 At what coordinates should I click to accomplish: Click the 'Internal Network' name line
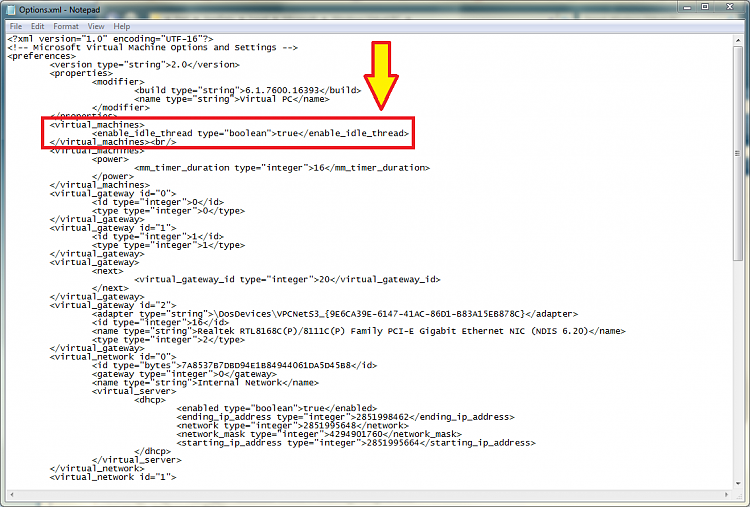[x=205, y=383]
